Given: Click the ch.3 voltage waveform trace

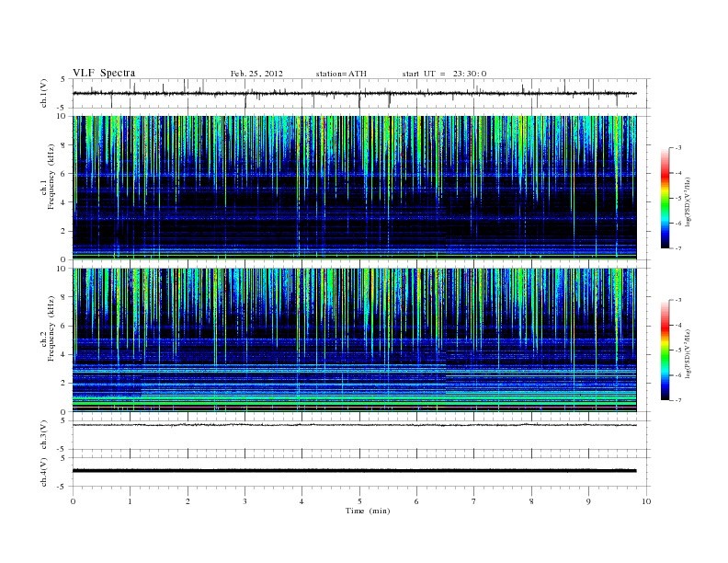Looking at the screenshot, I should tap(354, 425).
